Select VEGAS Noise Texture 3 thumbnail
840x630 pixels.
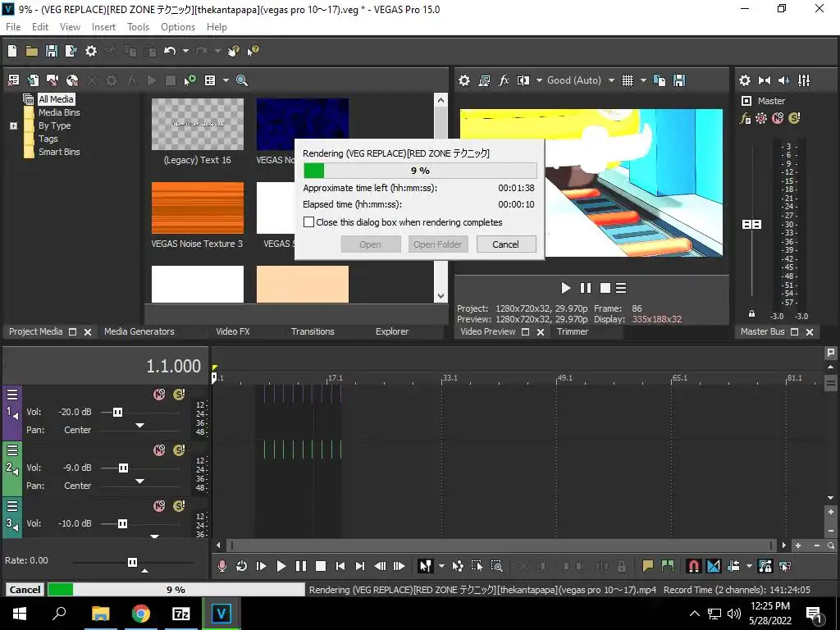pos(197,208)
